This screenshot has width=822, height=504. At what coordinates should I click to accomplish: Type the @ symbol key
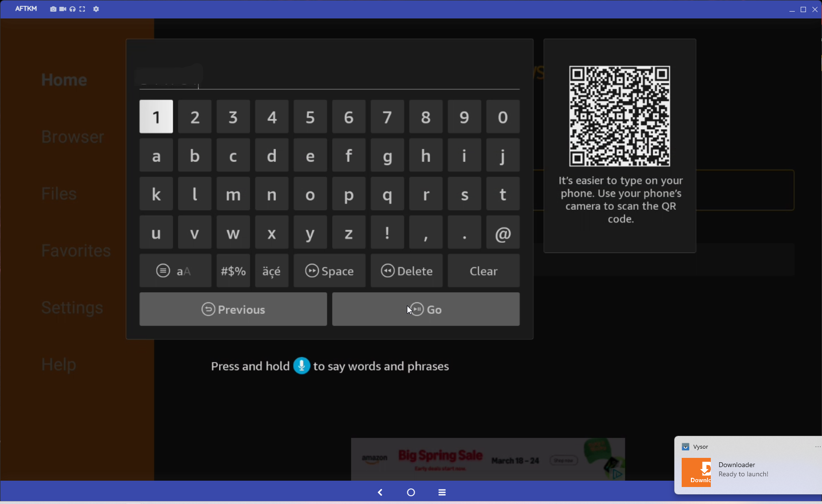503,233
